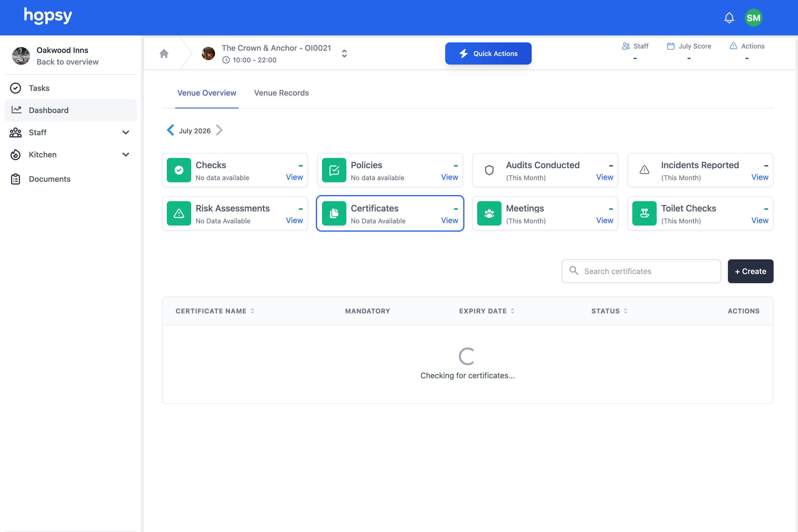Click the Kitchen flame icon
Viewport: 798px width, 532px height.
tap(16, 154)
